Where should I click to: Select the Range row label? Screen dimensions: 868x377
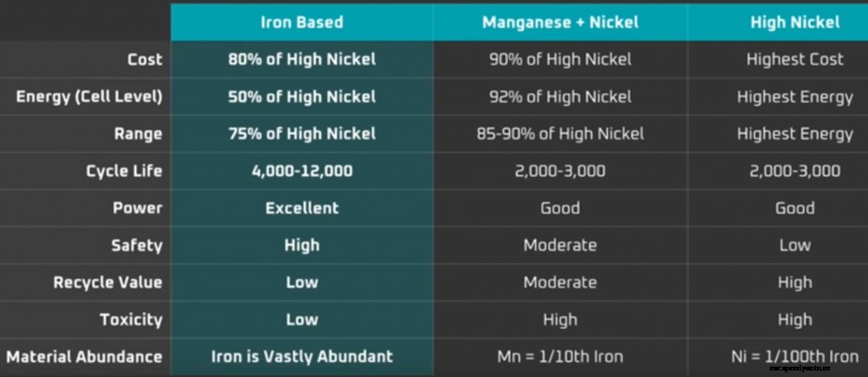click(138, 134)
